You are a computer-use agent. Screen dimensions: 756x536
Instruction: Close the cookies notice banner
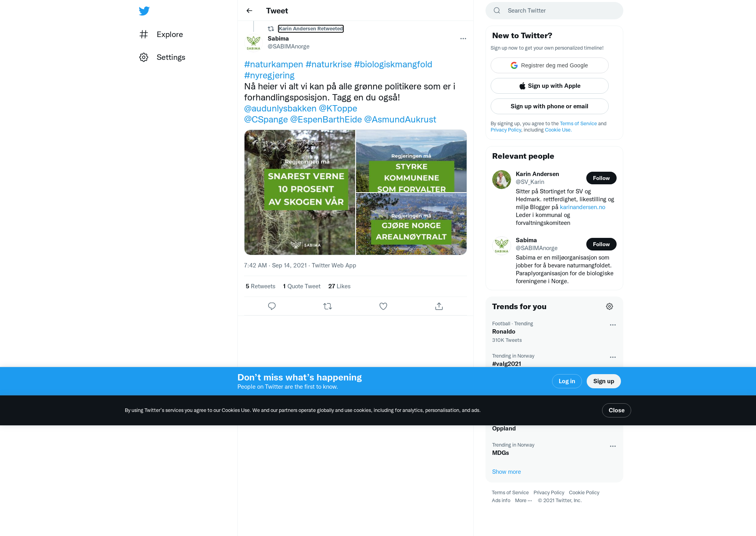617,410
